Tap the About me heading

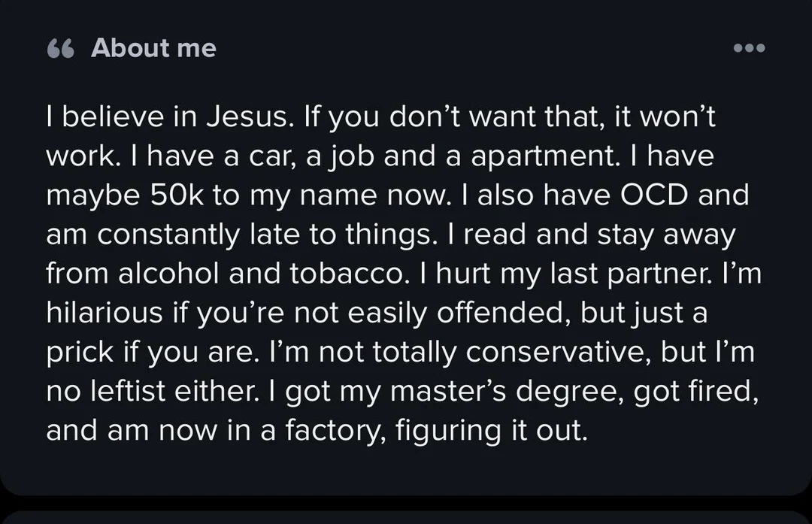point(153,48)
